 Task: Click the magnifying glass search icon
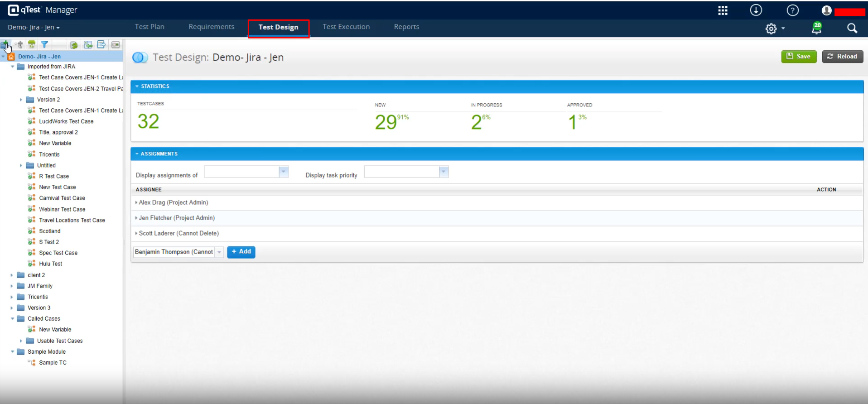(852, 29)
